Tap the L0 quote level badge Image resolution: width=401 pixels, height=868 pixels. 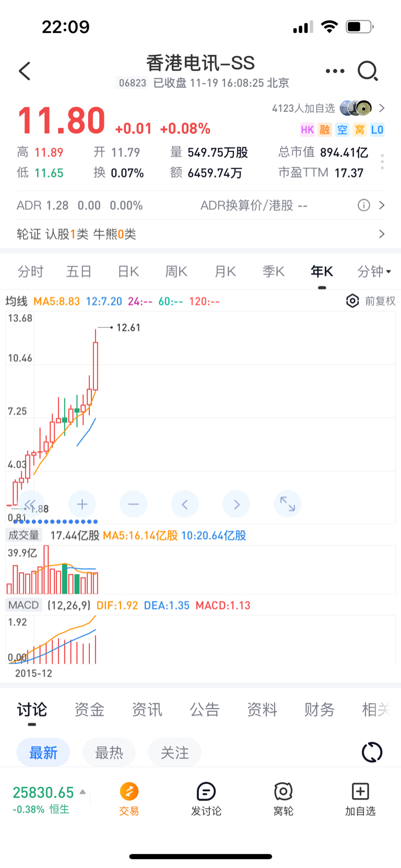click(x=377, y=130)
